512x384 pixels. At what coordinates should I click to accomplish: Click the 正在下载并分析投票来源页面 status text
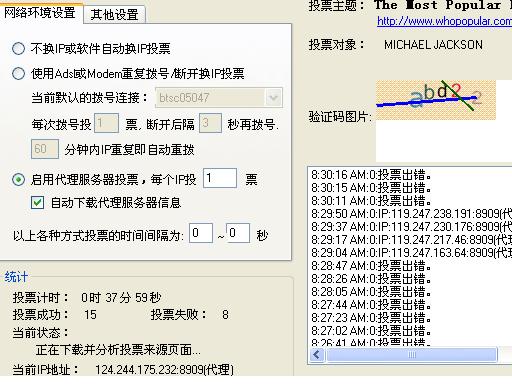pyautogui.click(x=118, y=350)
